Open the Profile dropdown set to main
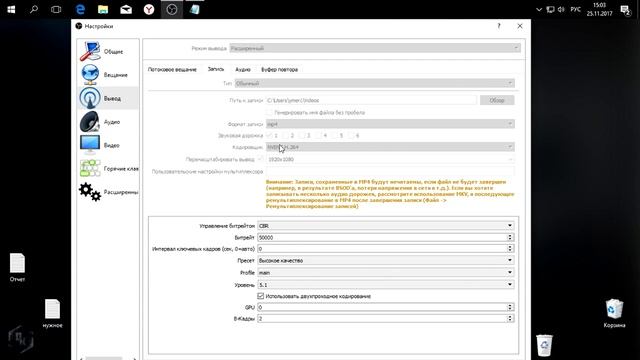The height and width of the screenshot is (360, 640). [x=385, y=272]
